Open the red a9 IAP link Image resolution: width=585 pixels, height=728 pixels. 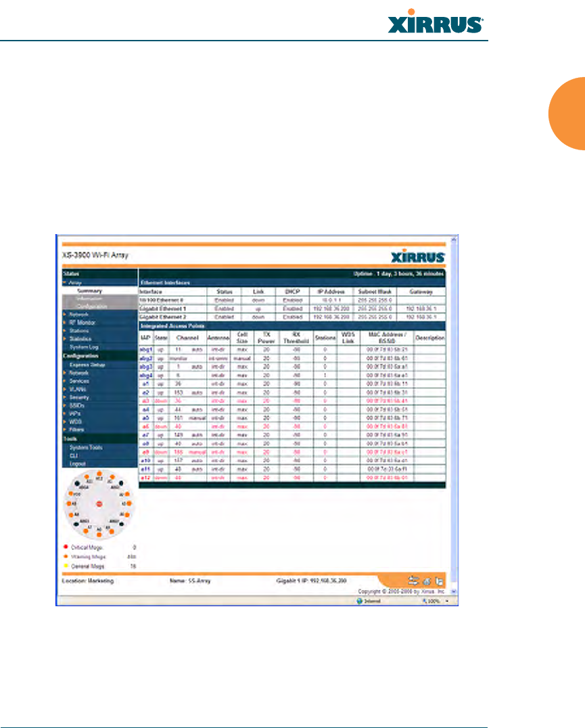click(x=145, y=452)
